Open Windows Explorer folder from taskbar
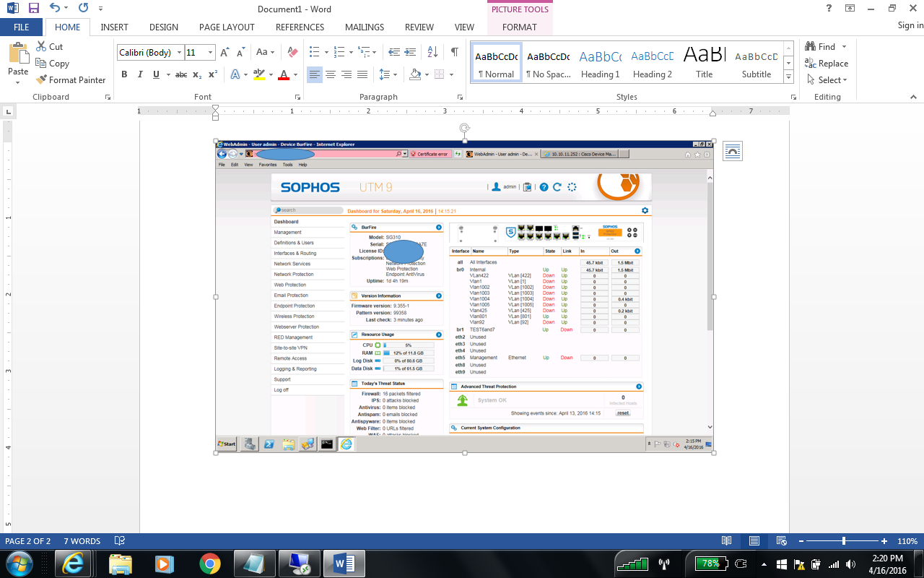 tap(120, 564)
